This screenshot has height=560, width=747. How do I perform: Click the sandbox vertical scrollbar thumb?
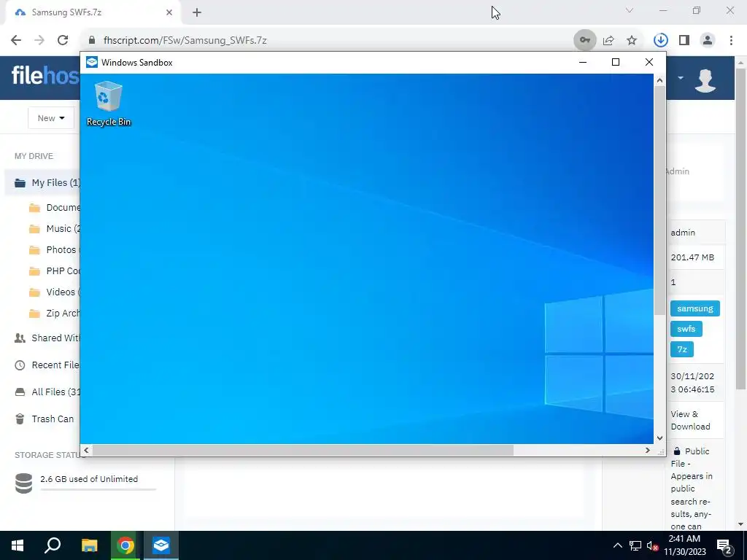(x=659, y=201)
